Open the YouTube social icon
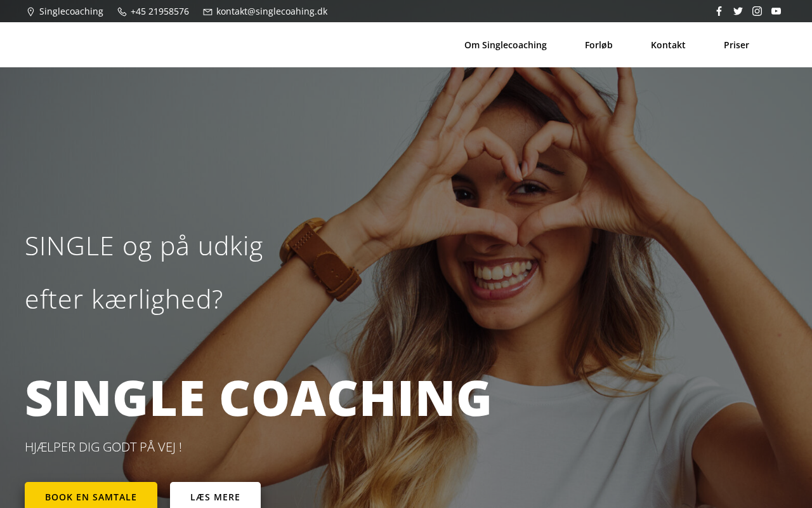812x508 pixels. click(776, 11)
